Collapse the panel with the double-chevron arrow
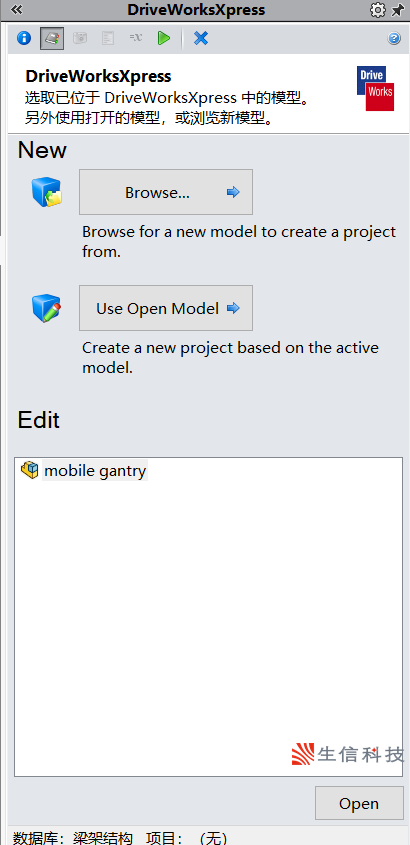 17,10
